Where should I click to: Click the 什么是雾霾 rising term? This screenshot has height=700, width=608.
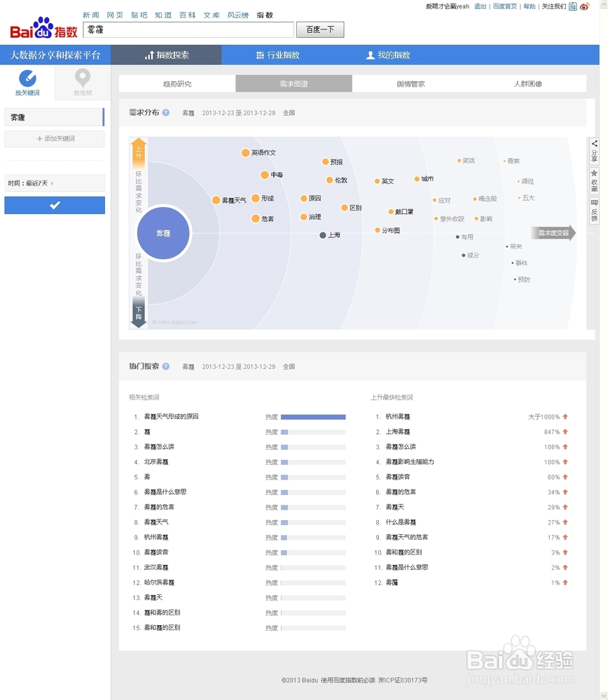click(x=401, y=522)
